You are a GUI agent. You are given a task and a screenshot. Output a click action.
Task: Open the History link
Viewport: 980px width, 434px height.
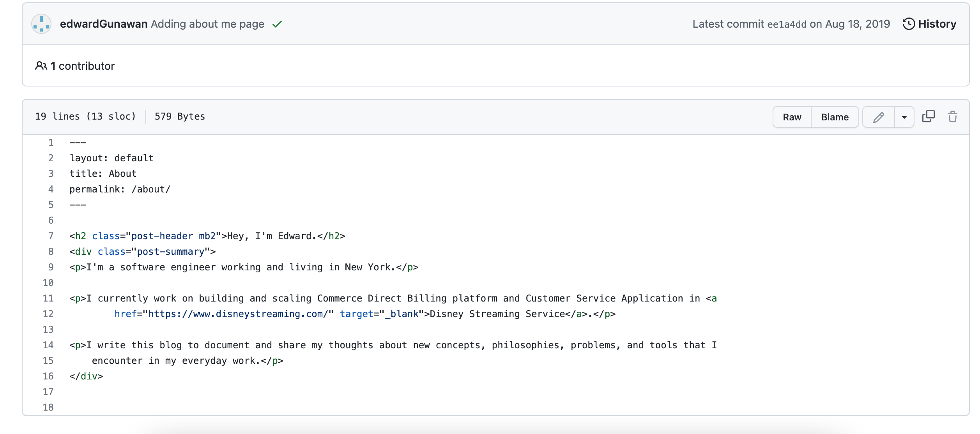tap(937, 24)
